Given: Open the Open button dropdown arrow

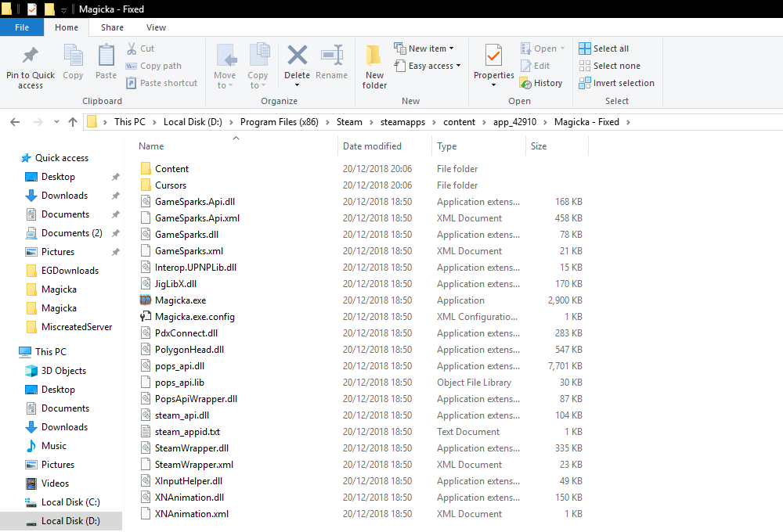Looking at the screenshot, I should point(562,49).
